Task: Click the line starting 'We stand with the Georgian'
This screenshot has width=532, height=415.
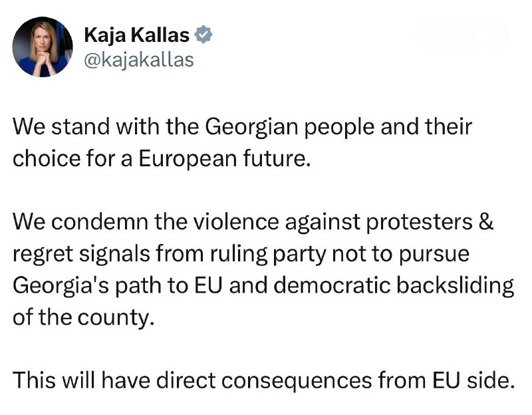Action: [242, 127]
